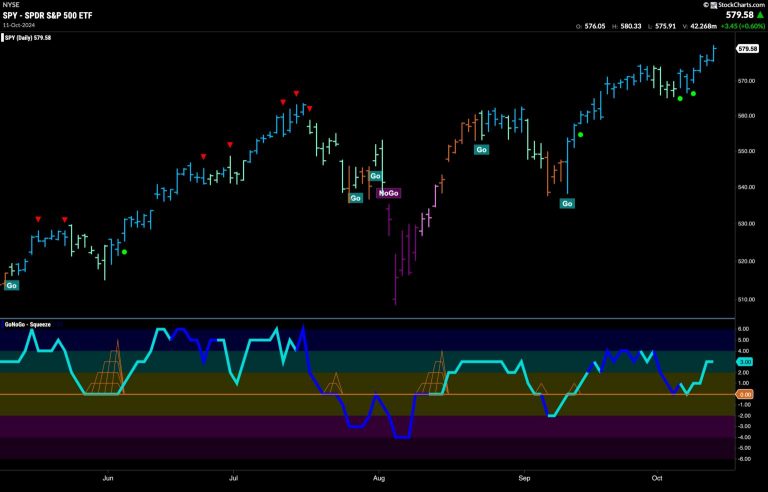Click the 579.58 price tag on axis
Image resolution: width=768 pixels, height=492 pixels.
click(747, 49)
